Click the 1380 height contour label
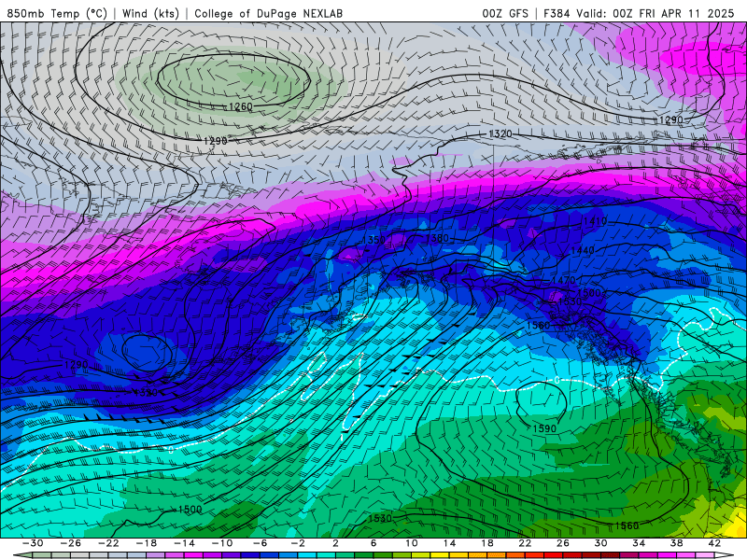This screenshot has height=560, width=747. (437, 238)
